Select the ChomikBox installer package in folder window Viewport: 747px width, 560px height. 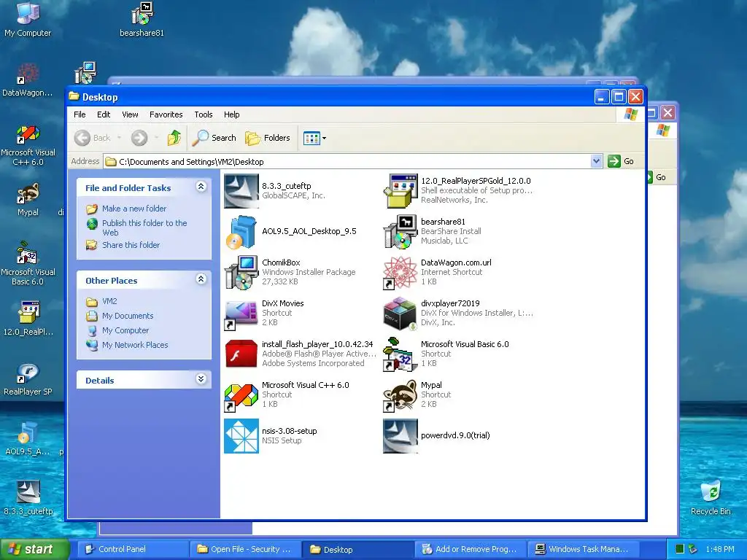[x=241, y=273]
